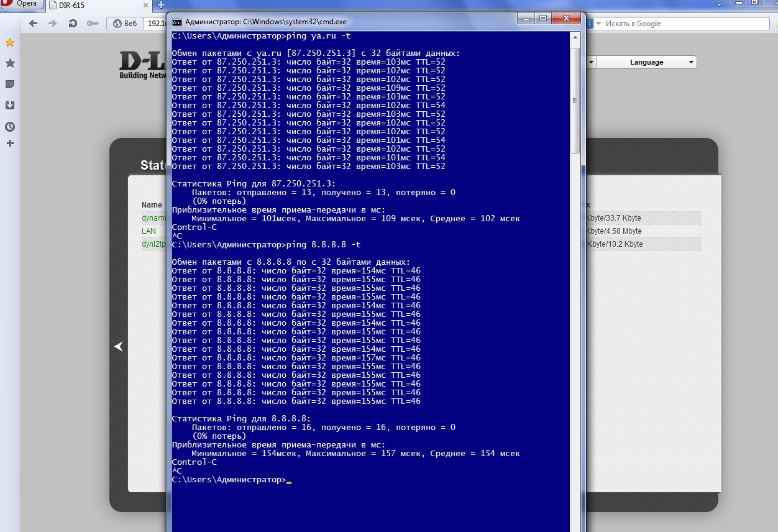778x532 pixels.
Task: Add a sidebar panel with plus icon
Action: [x=10, y=144]
